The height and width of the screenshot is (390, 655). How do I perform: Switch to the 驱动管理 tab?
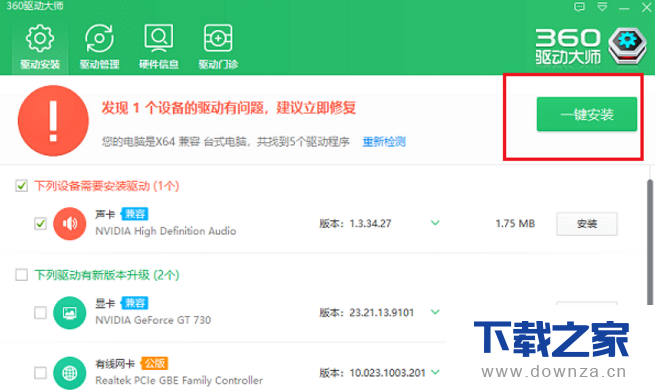click(x=99, y=47)
